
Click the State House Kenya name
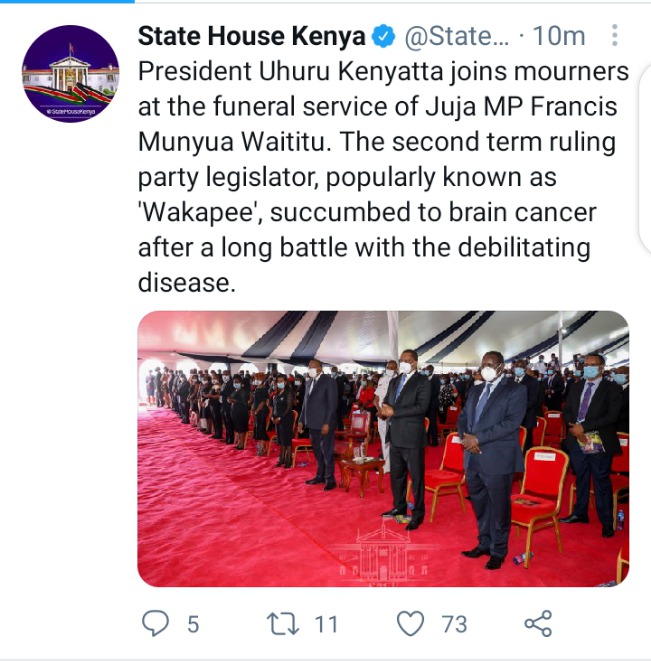click(252, 36)
